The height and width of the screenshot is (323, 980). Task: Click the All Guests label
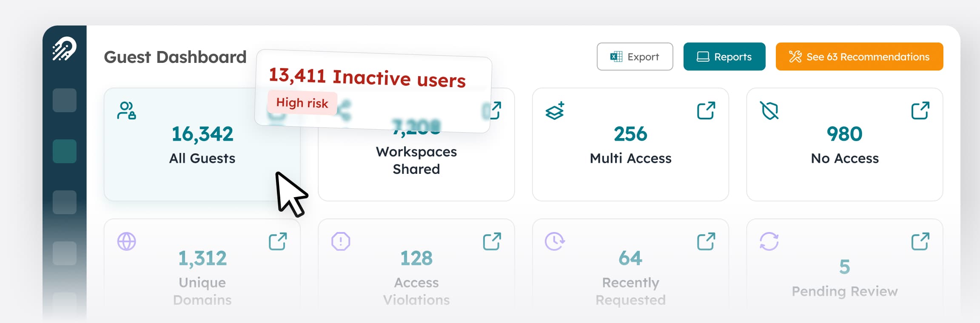[x=202, y=158]
